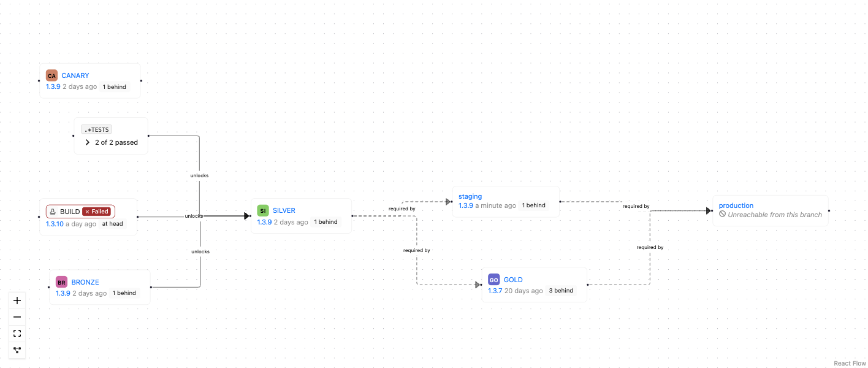This screenshot has width=868, height=368.
Task: Open version 1.3.10 on BUILD node
Action: pyautogui.click(x=55, y=224)
